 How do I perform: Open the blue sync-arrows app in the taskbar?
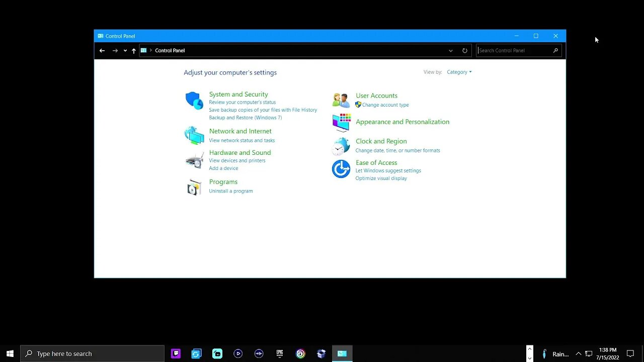coord(196,353)
